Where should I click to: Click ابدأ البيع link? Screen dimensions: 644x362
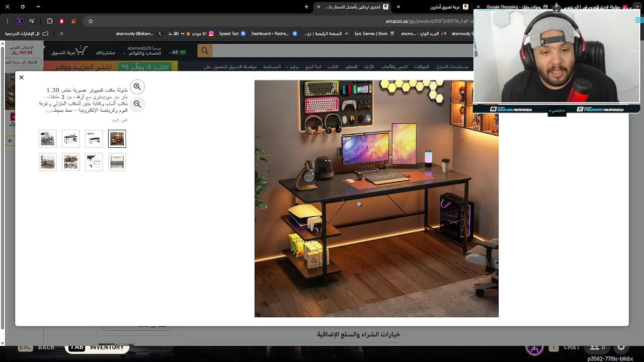(313, 67)
